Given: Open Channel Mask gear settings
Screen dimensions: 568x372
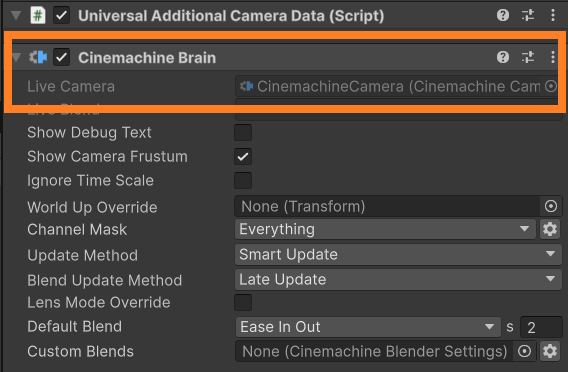Looking at the screenshot, I should (x=550, y=229).
